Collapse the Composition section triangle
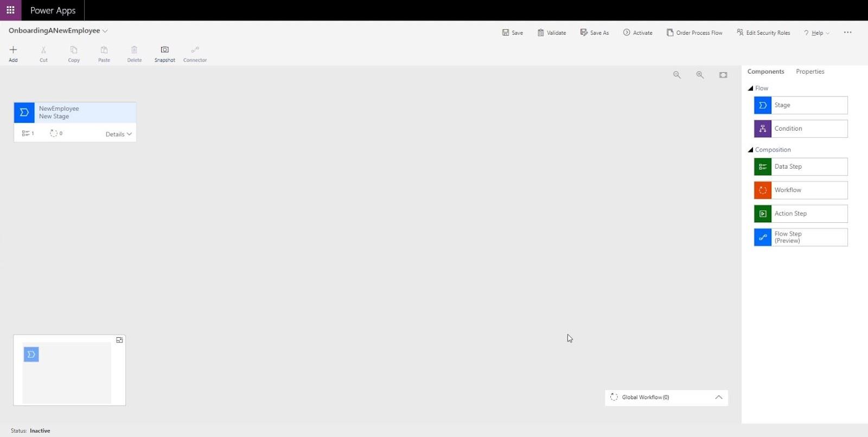Screen dimensions: 868x437 [x=751, y=150]
